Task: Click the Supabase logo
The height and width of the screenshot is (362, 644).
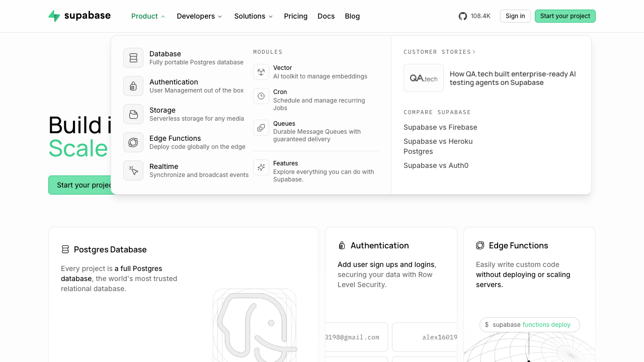Action: [79, 16]
